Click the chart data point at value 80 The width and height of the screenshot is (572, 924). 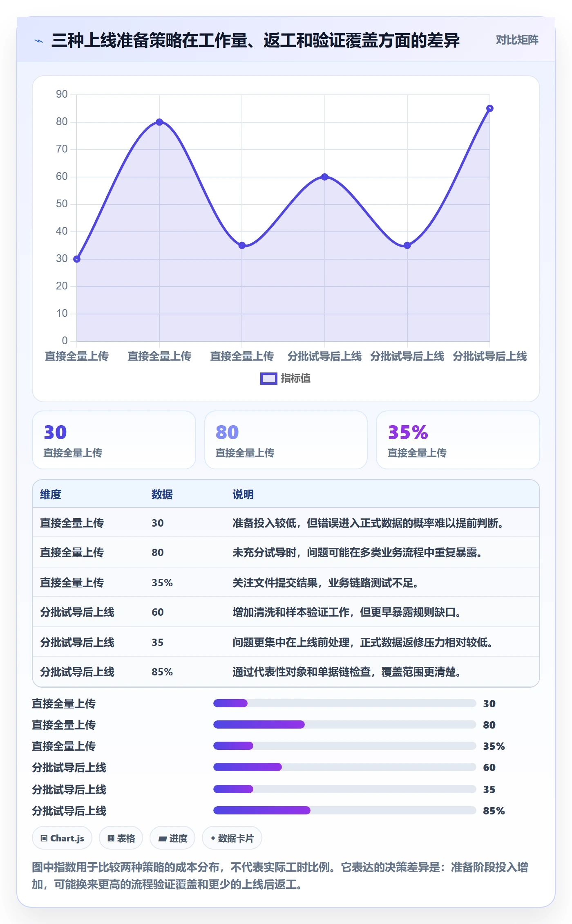click(159, 122)
